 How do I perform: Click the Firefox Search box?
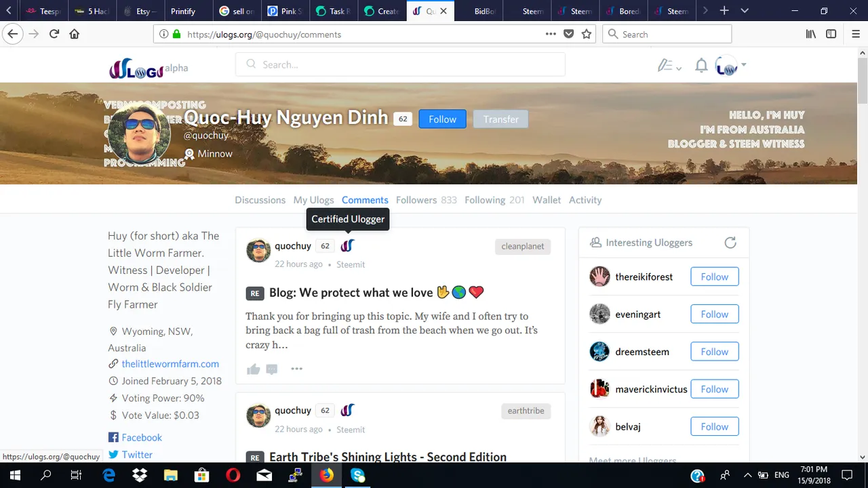(x=667, y=34)
